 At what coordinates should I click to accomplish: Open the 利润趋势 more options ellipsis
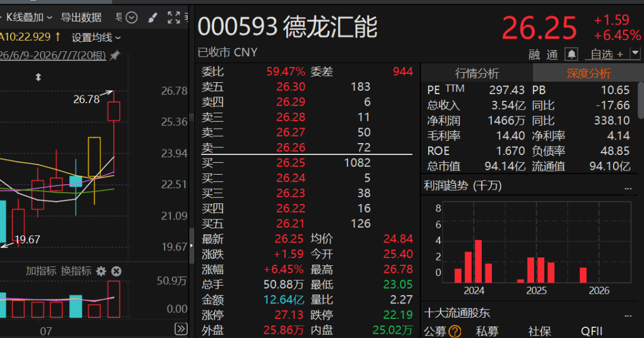[x=628, y=187]
